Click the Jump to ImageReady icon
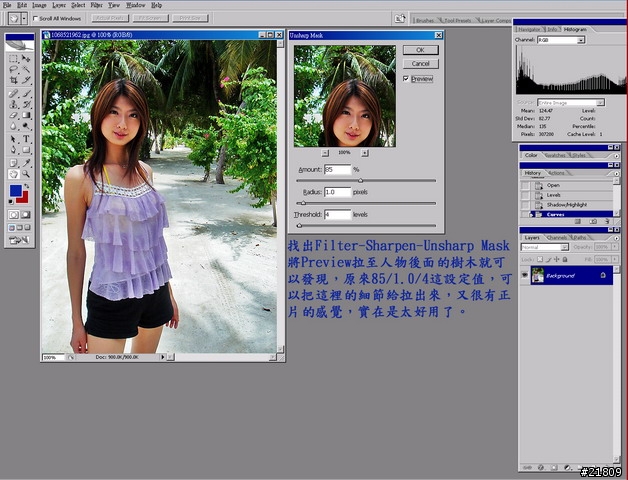 pyautogui.click(x=19, y=240)
